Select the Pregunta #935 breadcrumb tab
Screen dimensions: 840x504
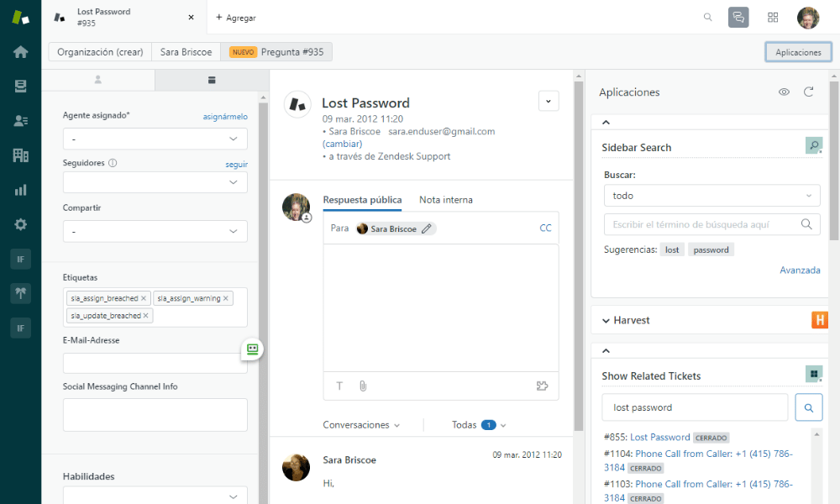coord(276,52)
